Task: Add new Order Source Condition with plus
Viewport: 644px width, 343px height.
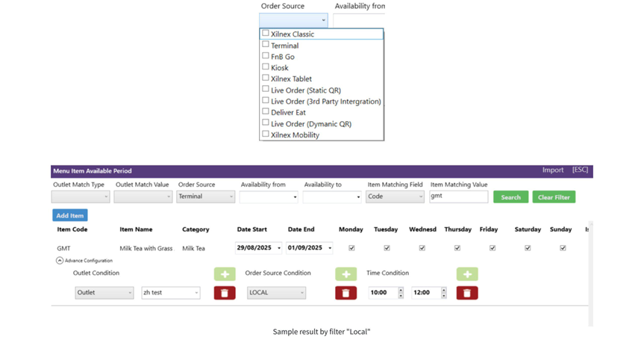Action: point(346,274)
